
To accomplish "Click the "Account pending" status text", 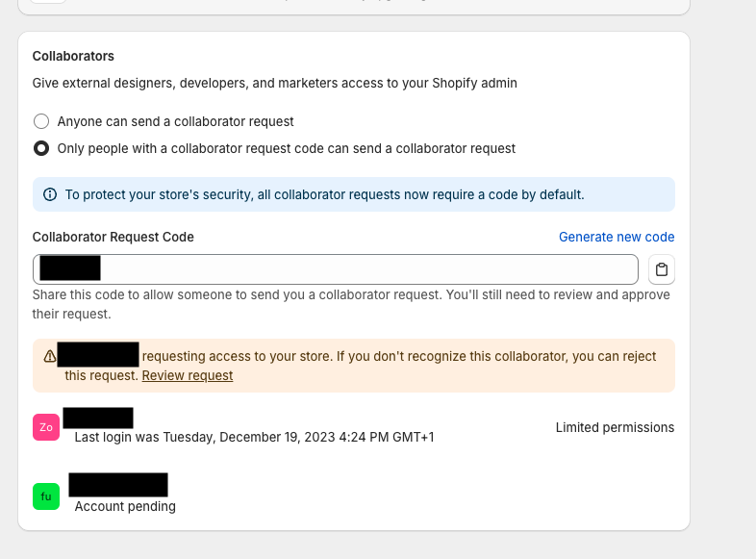I will coord(125,506).
